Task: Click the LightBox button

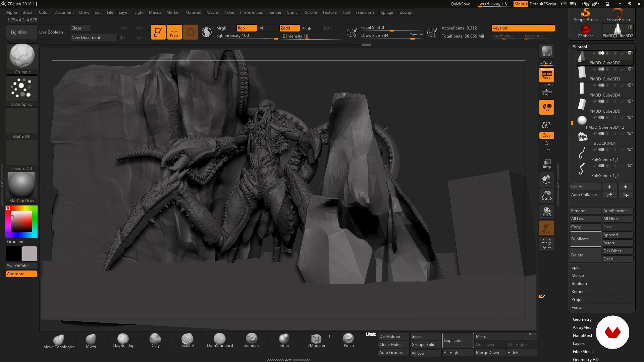Action: [19, 32]
